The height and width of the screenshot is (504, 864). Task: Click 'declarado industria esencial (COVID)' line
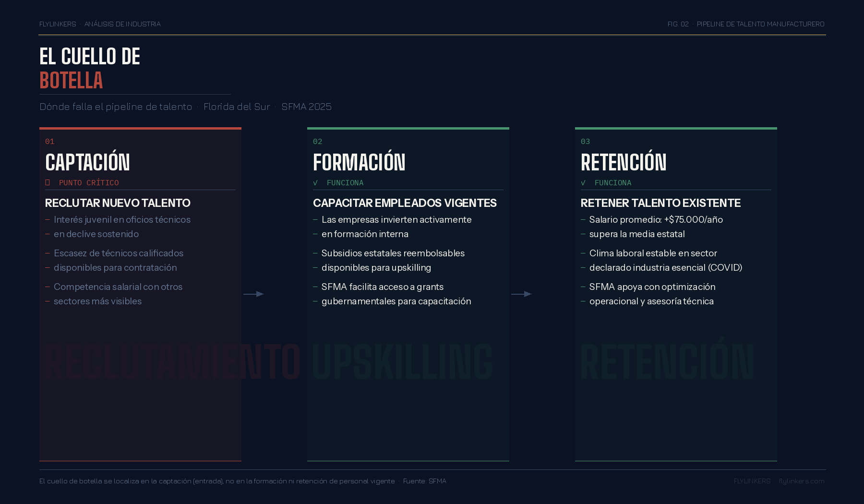[666, 268]
